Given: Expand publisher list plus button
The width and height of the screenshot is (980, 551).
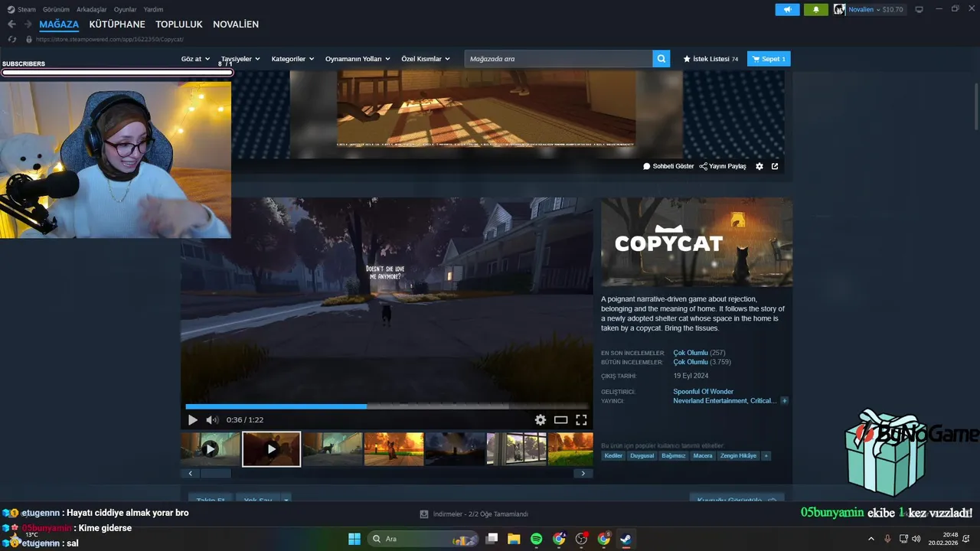Looking at the screenshot, I should [x=784, y=400].
